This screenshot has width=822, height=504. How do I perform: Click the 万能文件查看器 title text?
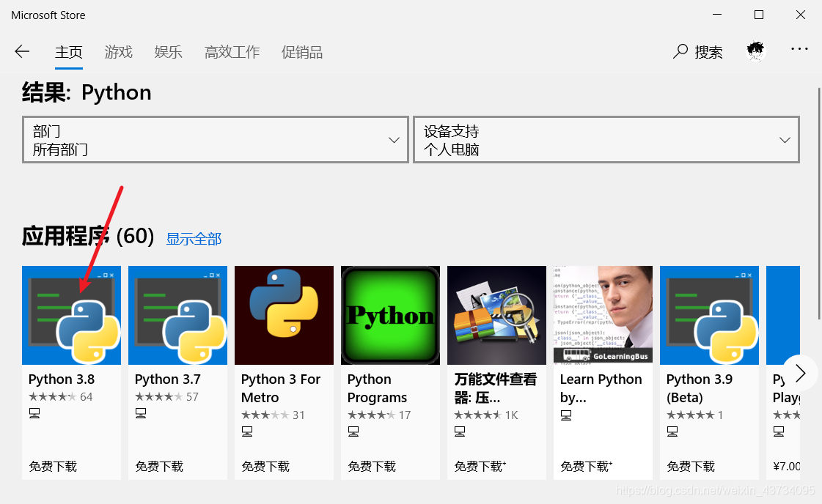(496, 388)
